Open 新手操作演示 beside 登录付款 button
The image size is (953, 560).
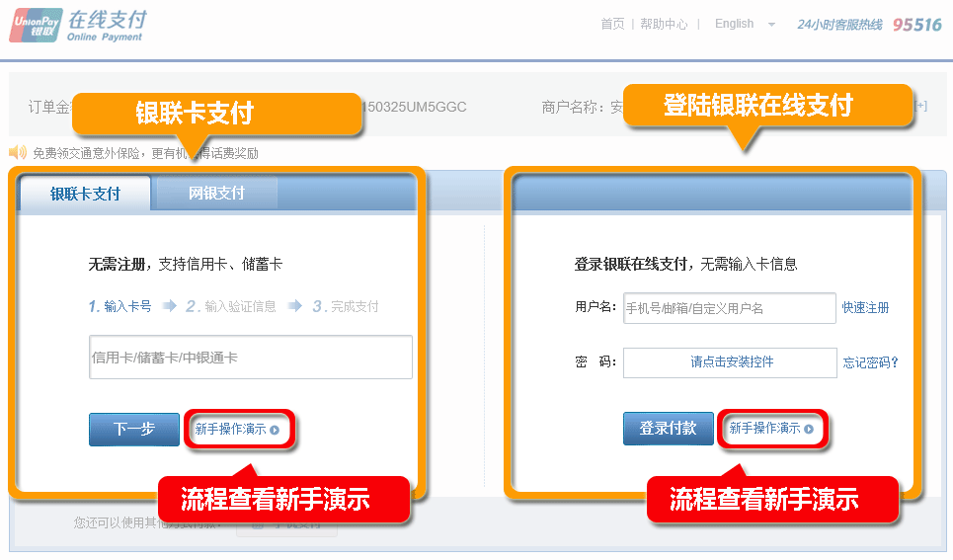(x=770, y=428)
